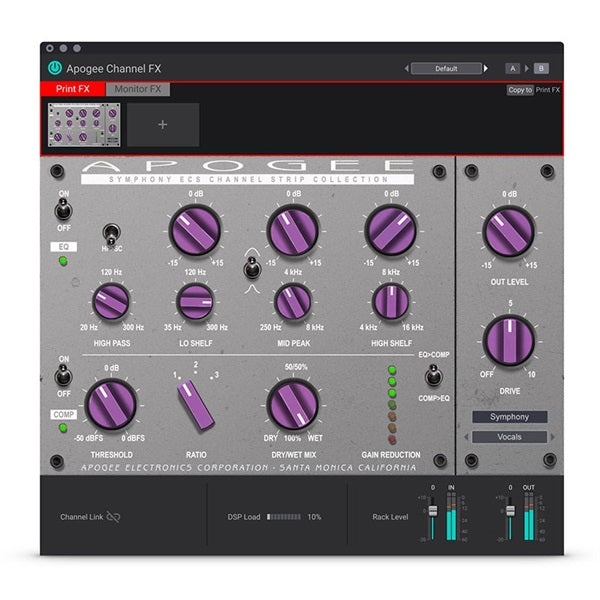Click the Drive knob
This screenshot has width=600, height=600.
(x=509, y=340)
